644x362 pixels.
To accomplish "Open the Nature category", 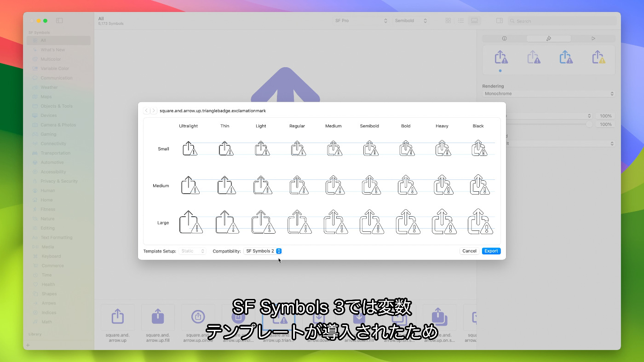I will 58,218.
